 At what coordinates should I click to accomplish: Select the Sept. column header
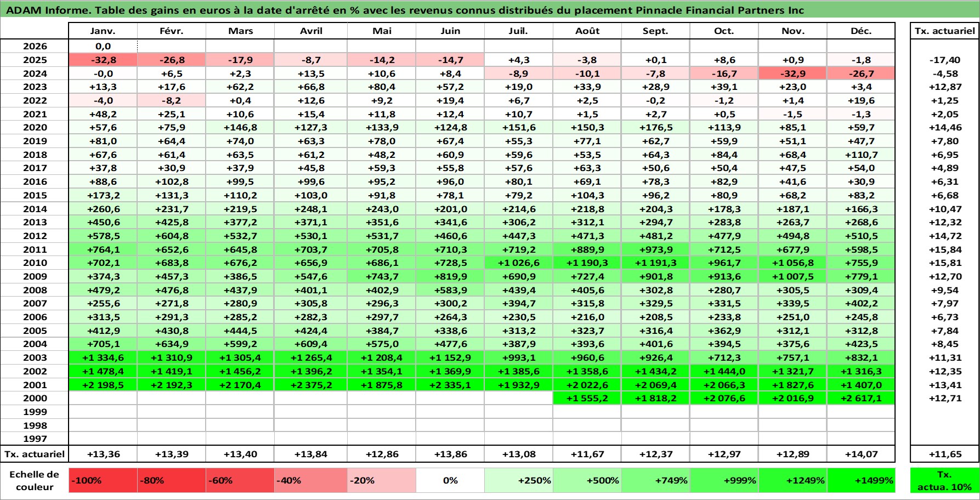tap(656, 31)
